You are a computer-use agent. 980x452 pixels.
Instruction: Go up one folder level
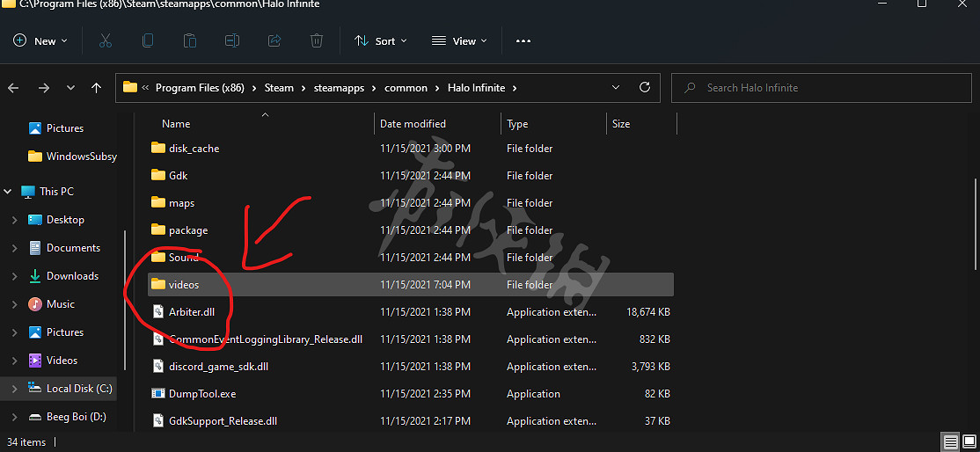pos(97,88)
